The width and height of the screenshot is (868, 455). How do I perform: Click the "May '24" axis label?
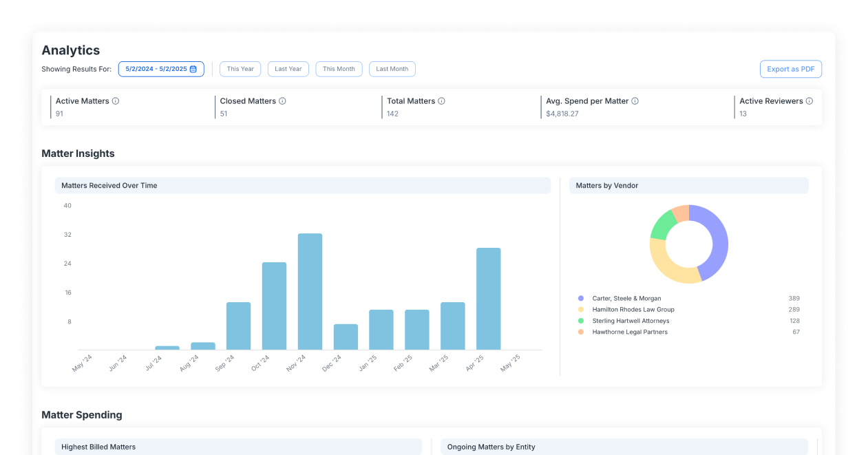coord(82,363)
